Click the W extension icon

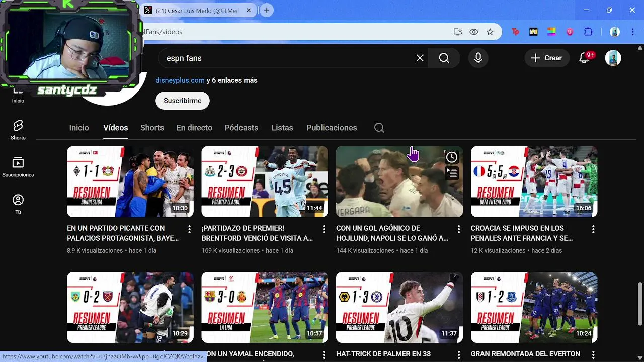point(533,32)
